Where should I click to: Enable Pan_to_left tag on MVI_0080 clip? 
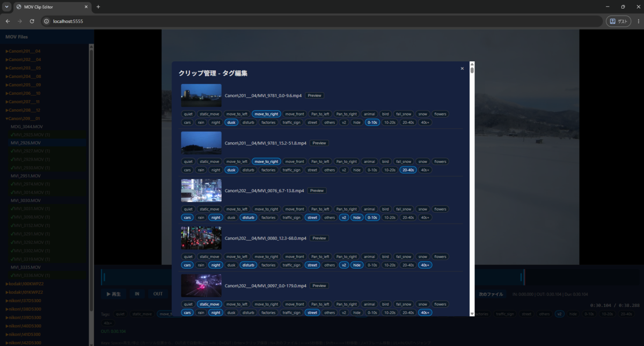pyautogui.click(x=320, y=256)
